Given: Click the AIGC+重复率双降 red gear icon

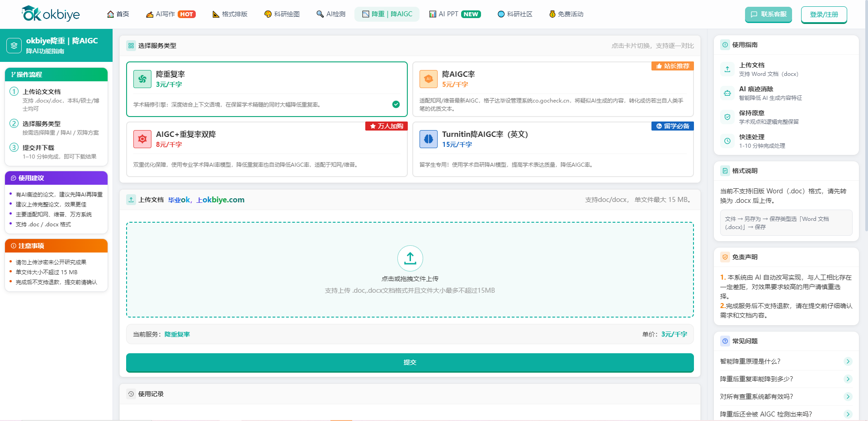Looking at the screenshot, I should tap(142, 139).
